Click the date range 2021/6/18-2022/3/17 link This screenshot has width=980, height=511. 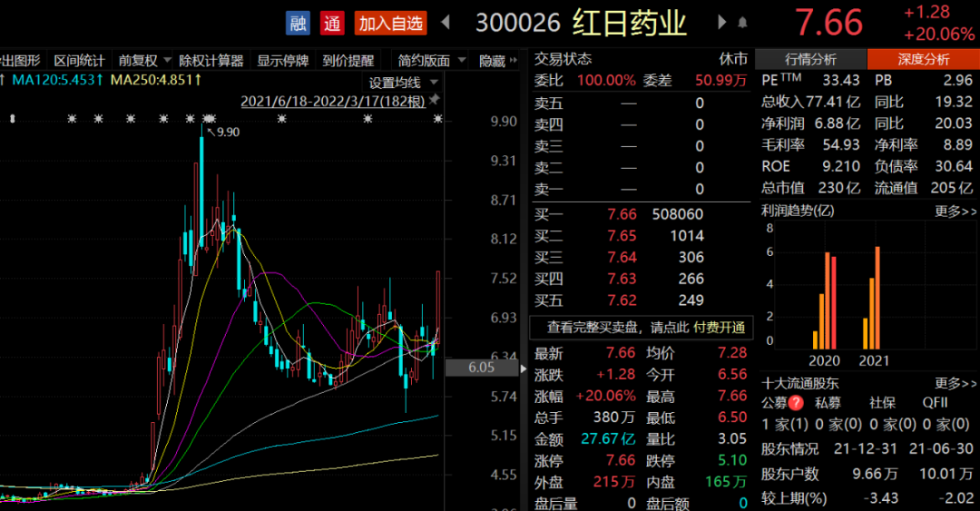click(332, 101)
